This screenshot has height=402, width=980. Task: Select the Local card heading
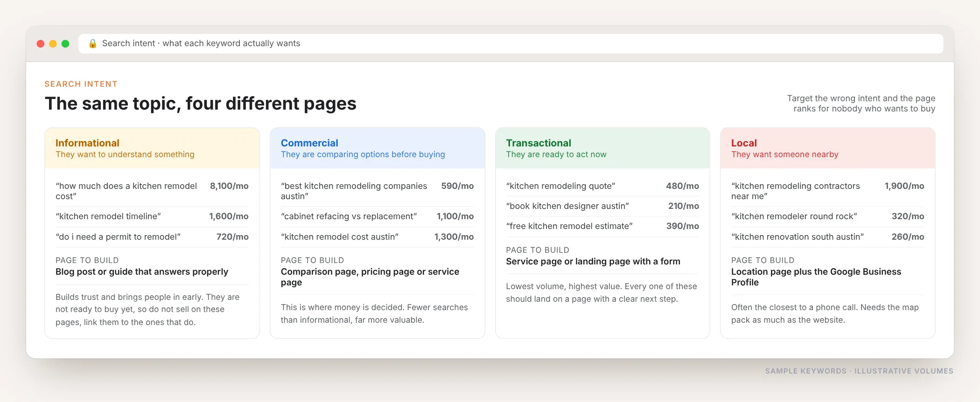[744, 143]
